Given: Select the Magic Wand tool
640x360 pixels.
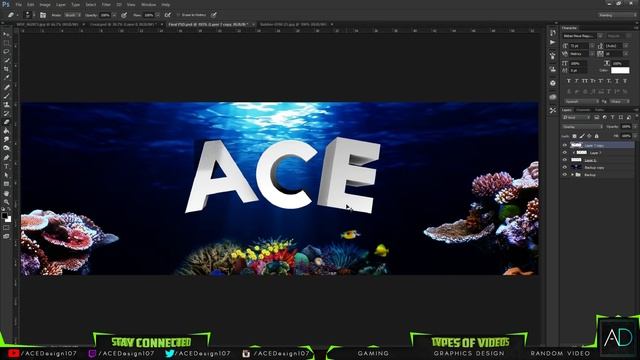Looking at the screenshot, I should coord(6,60).
